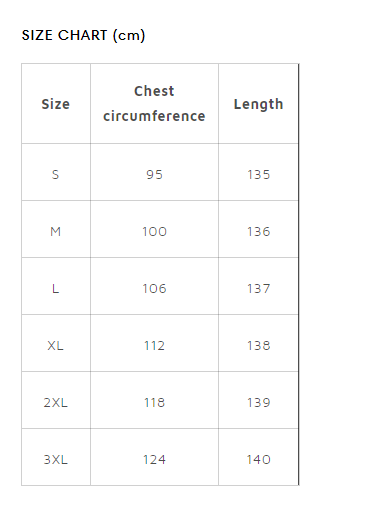Select the Size column header
The width and height of the screenshot is (365, 519).
[56, 104]
